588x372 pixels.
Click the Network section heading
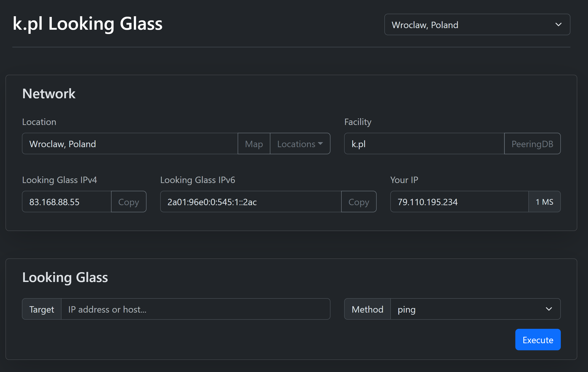[49, 94]
